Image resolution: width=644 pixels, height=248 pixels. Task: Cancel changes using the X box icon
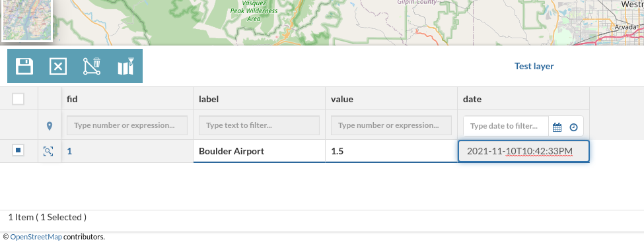tap(58, 66)
